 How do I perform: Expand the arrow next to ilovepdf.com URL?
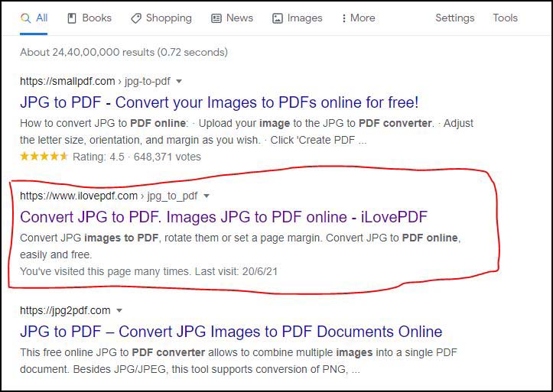tap(207, 196)
